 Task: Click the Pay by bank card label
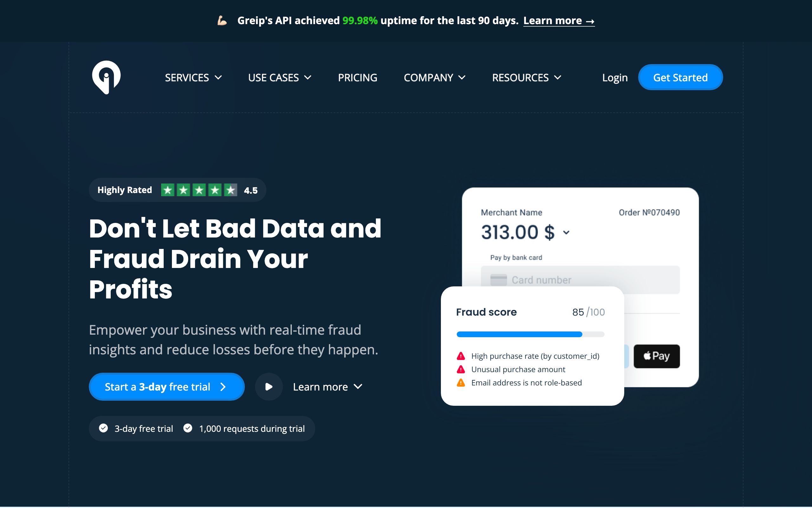pos(516,257)
